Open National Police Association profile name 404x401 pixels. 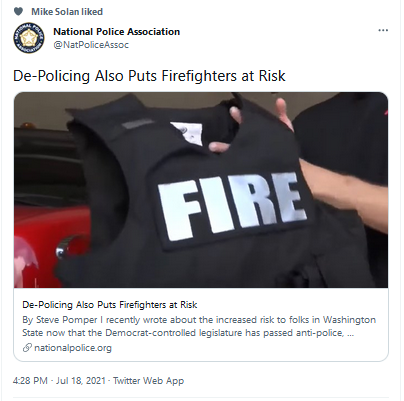(117, 32)
